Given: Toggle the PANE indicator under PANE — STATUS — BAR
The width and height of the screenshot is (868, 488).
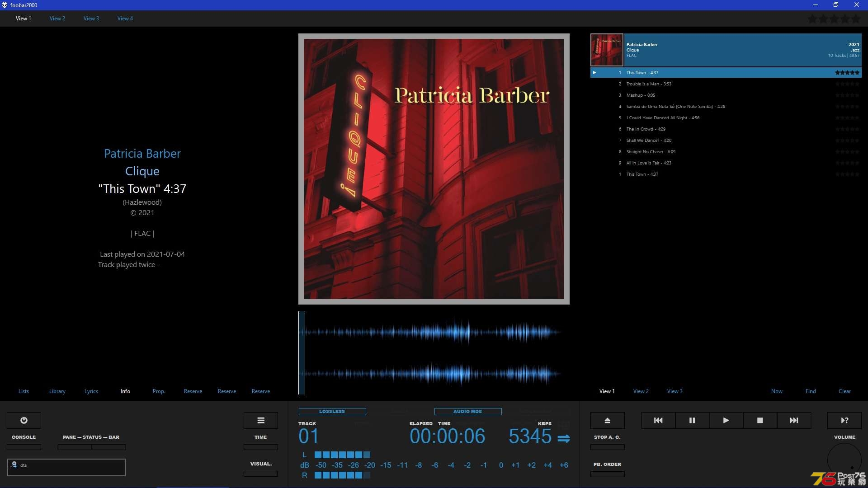Looking at the screenshot, I should 75,447.
